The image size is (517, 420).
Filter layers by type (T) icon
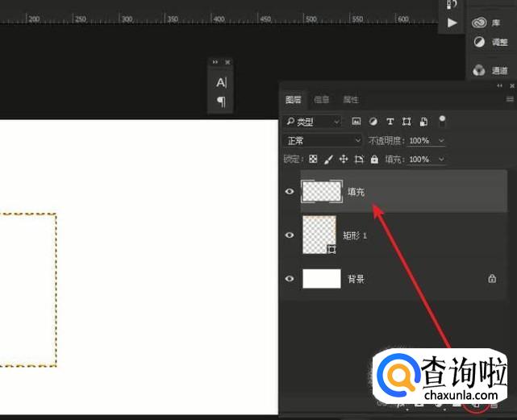(390, 122)
